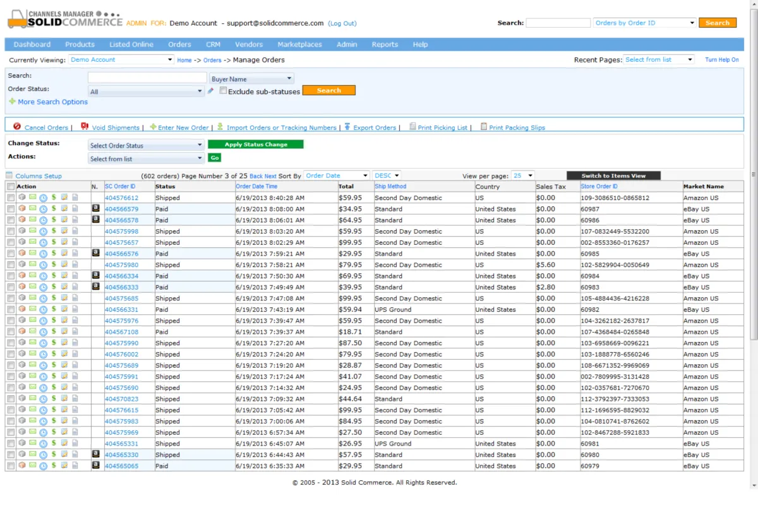Click the shipping box icon for order 404576612
Screen dimensions: 758x532
tap(22, 198)
